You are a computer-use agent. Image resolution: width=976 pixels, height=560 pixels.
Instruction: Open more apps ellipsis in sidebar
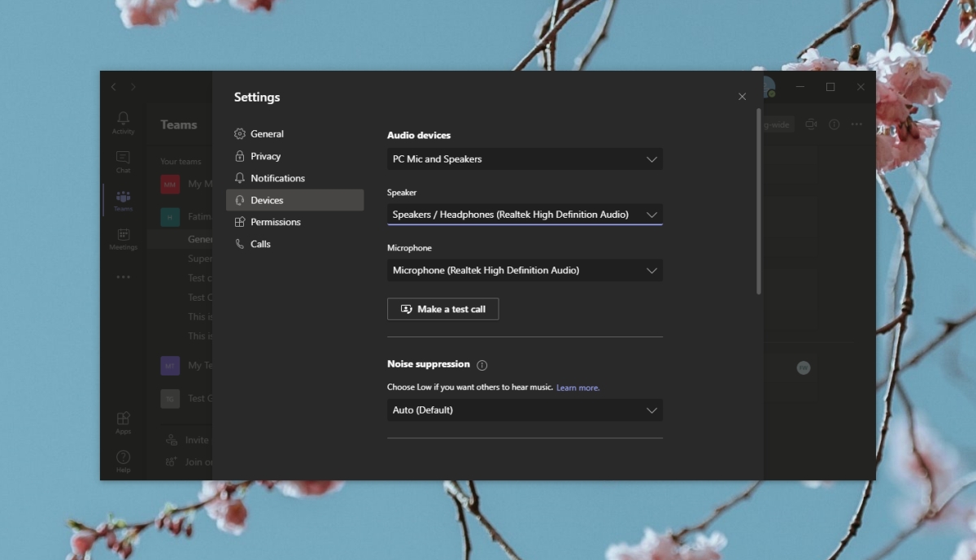point(123,277)
